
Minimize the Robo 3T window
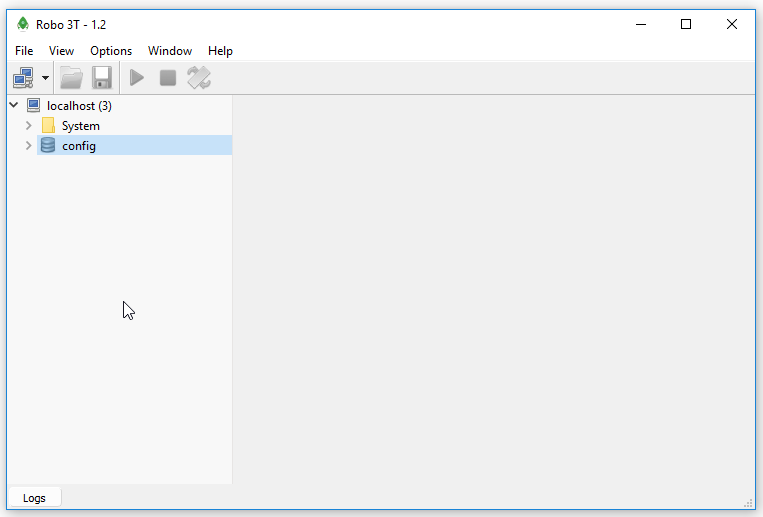click(x=641, y=24)
